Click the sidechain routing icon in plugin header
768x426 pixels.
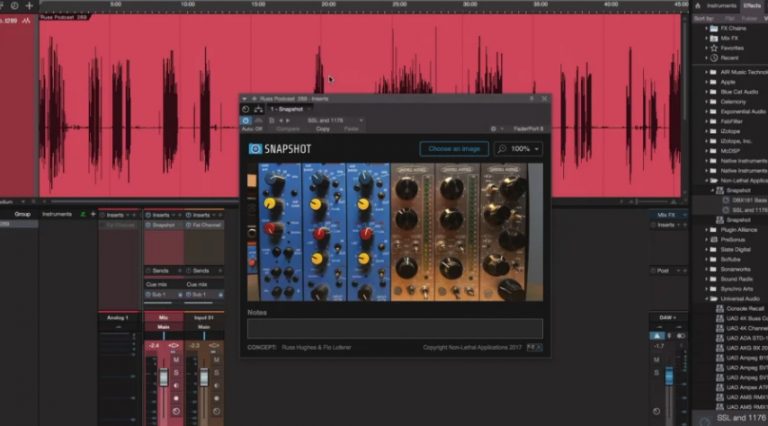pyautogui.click(x=259, y=109)
